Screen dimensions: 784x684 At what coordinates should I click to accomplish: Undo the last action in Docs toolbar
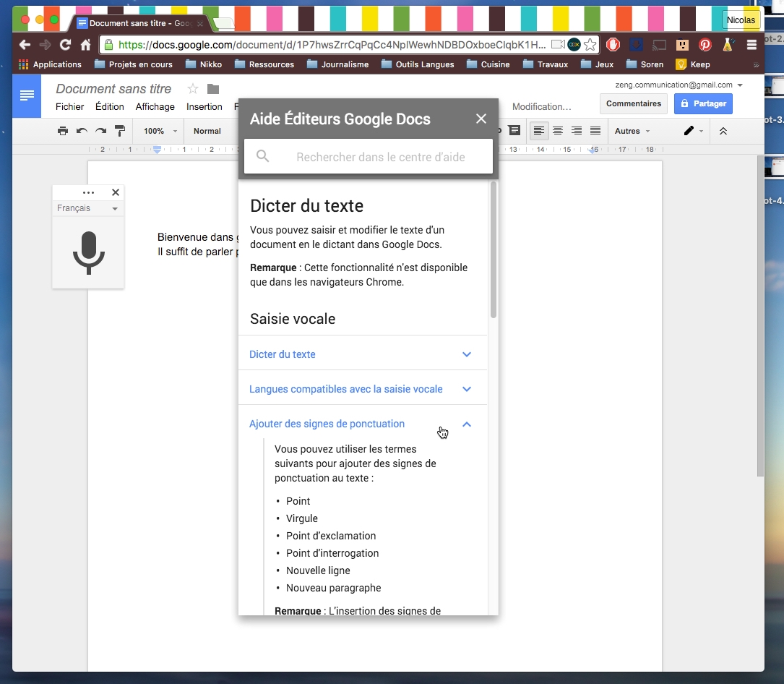pyautogui.click(x=82, y=131)
